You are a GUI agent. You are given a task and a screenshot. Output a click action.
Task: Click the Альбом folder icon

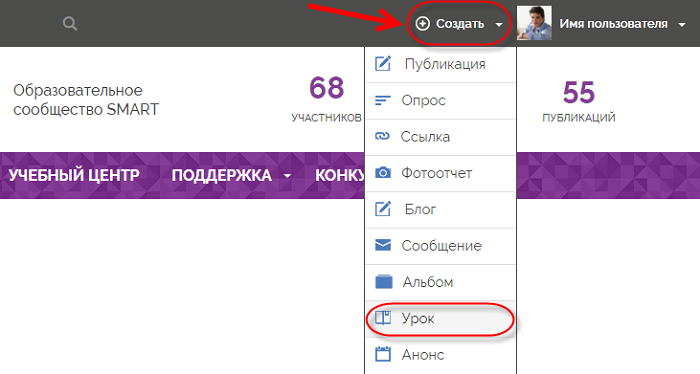pyautogui.click(x=383, y=282)
